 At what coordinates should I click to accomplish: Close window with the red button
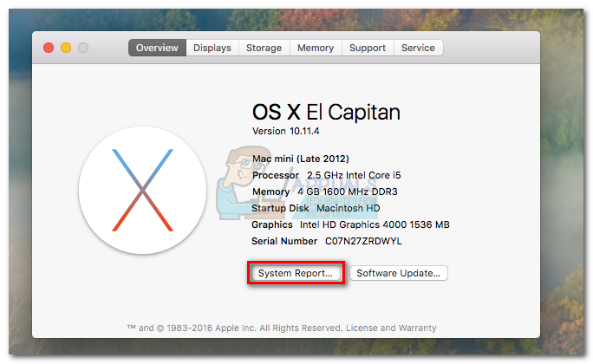pos(49,48)
